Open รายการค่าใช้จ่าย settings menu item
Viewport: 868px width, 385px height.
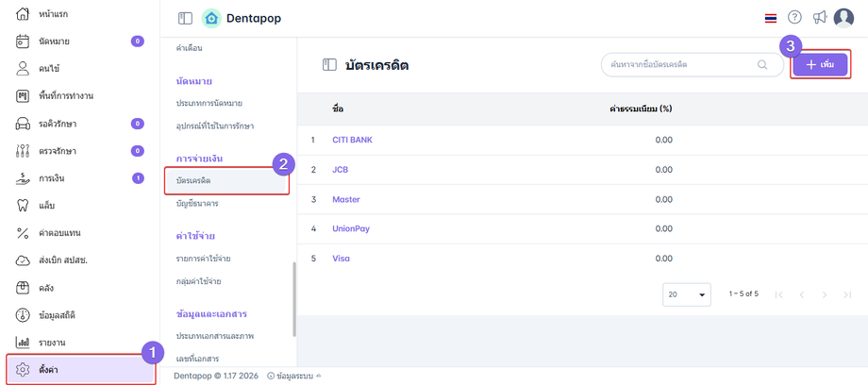203,259
